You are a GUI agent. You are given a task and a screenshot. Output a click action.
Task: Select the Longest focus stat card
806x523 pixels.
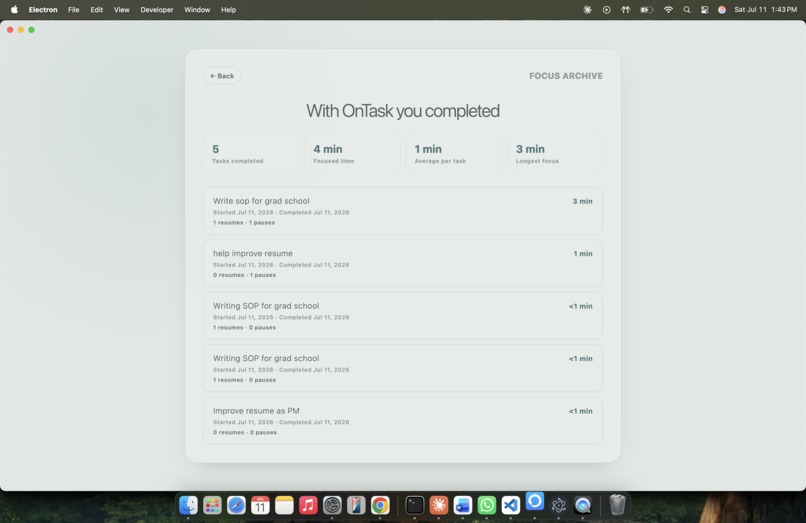555,153
